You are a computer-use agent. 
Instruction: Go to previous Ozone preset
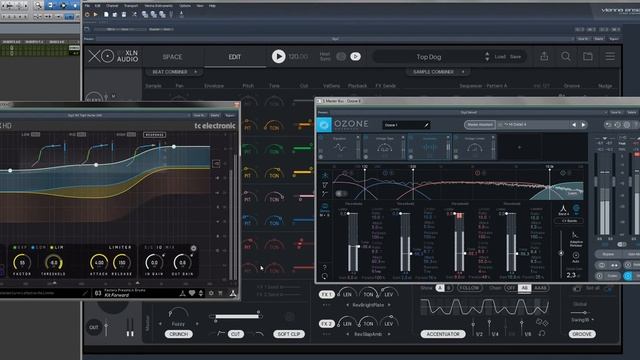(574, 124)
